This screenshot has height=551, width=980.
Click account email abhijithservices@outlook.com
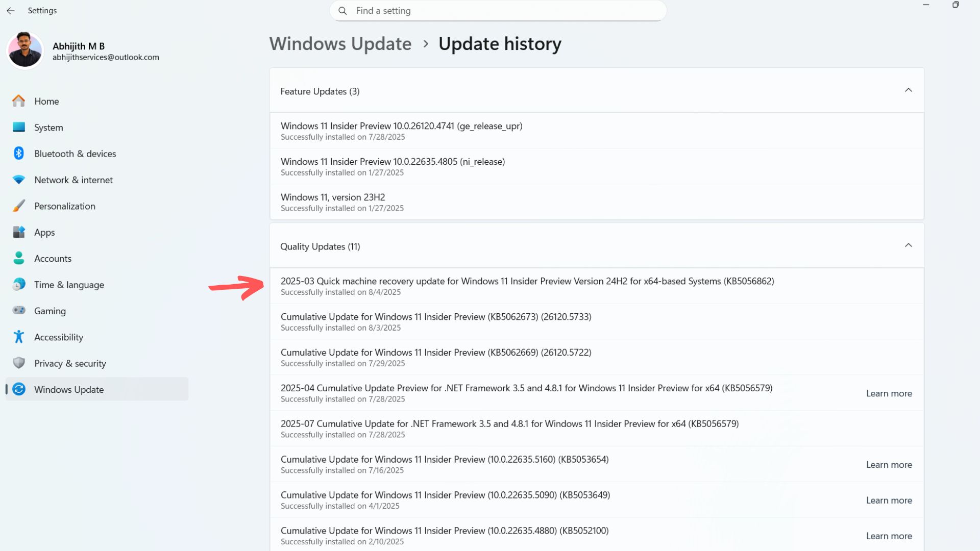106,57
